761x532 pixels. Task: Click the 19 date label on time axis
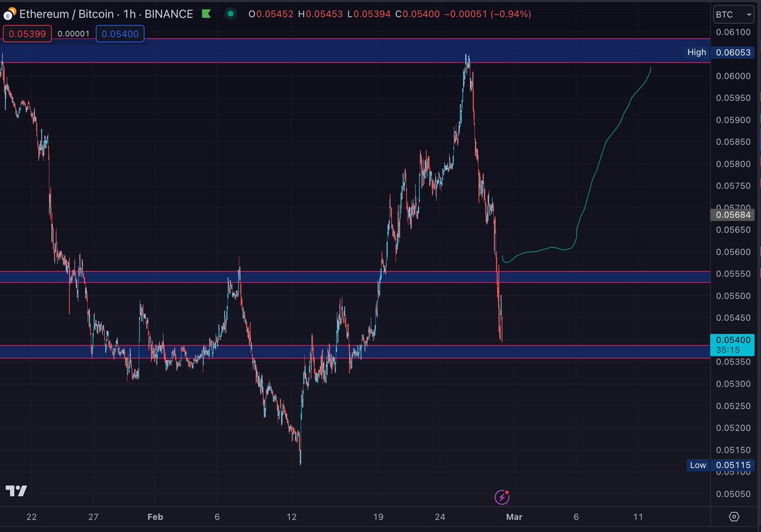(x=378, y=516)
